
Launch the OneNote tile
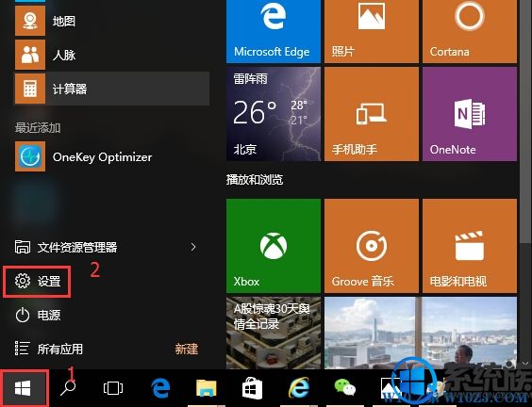click(470, 114)
